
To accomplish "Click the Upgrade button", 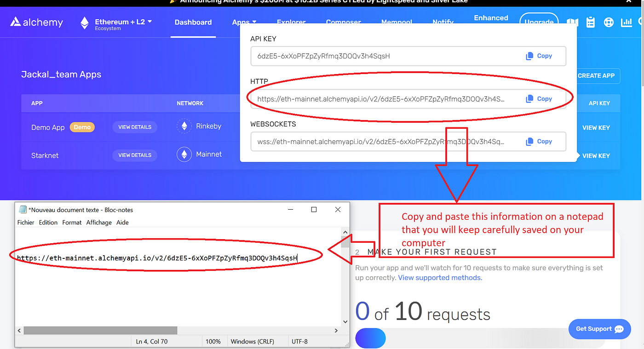I will pos(539,21).
